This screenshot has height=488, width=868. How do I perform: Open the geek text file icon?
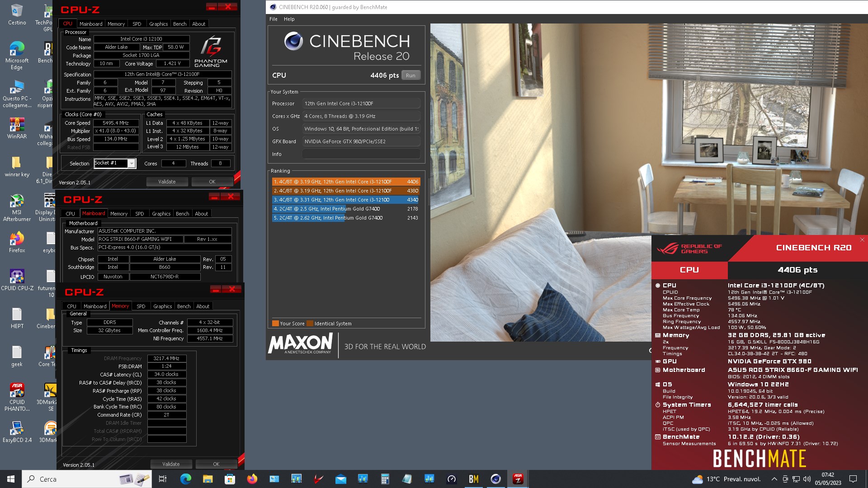click(17, 356)
